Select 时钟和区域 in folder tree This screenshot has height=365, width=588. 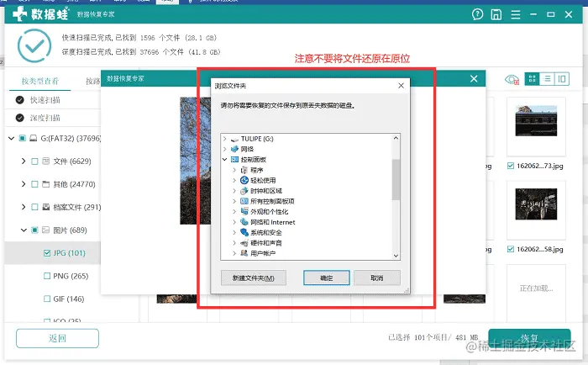pos(266,191)
